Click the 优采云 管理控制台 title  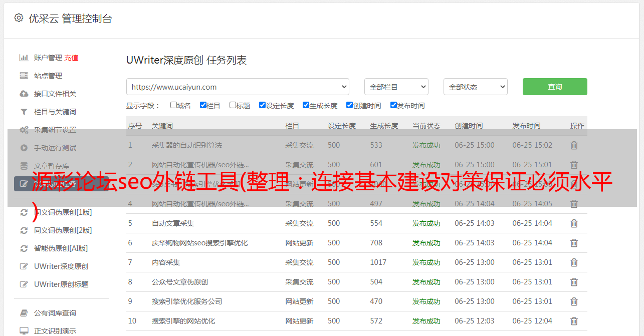(70, 19)
